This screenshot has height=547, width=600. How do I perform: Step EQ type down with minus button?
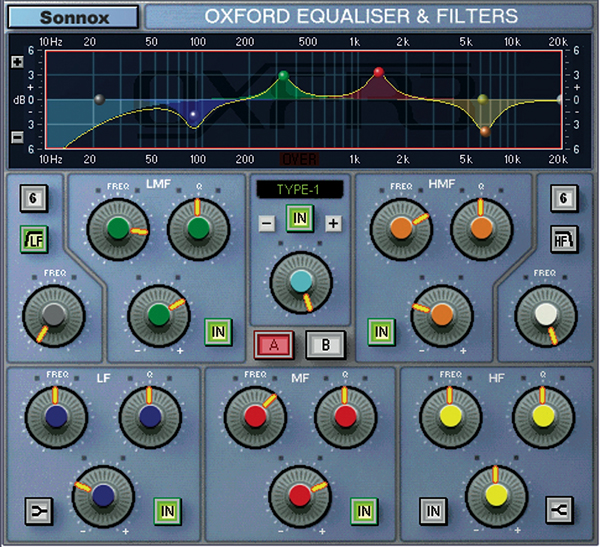tap(266, 223)
